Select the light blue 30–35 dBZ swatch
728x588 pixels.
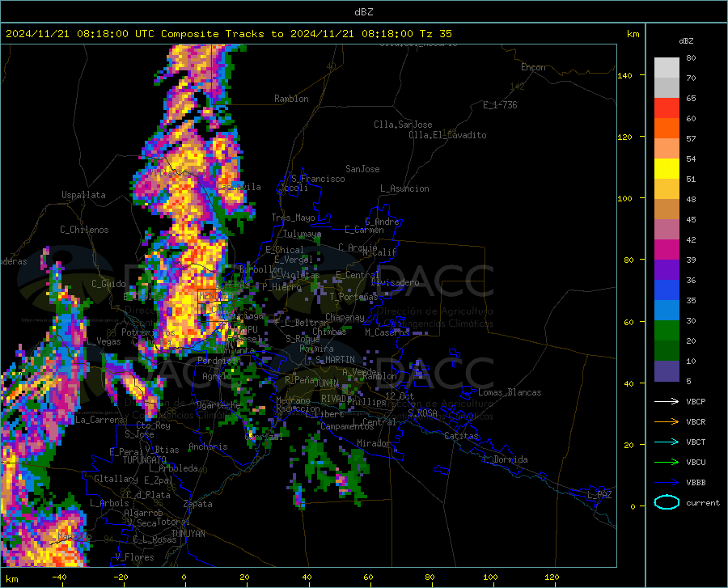667,311
